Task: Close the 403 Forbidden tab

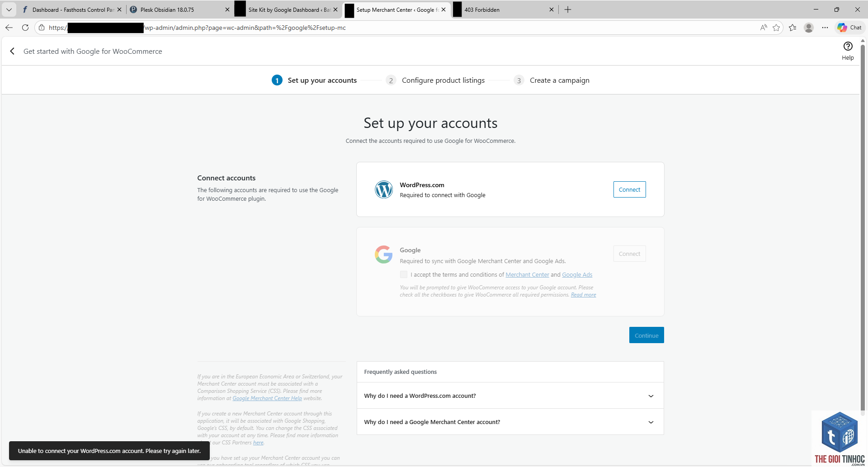Action: click(x=552, y=9)
